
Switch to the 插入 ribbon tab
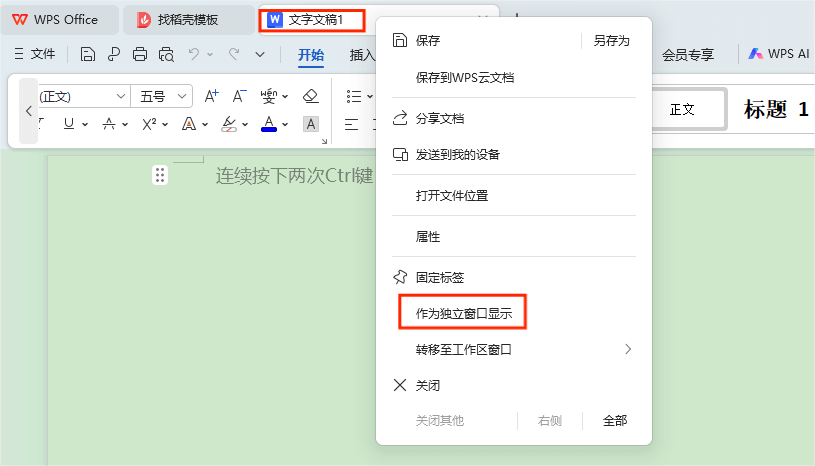tap(362, 55)
